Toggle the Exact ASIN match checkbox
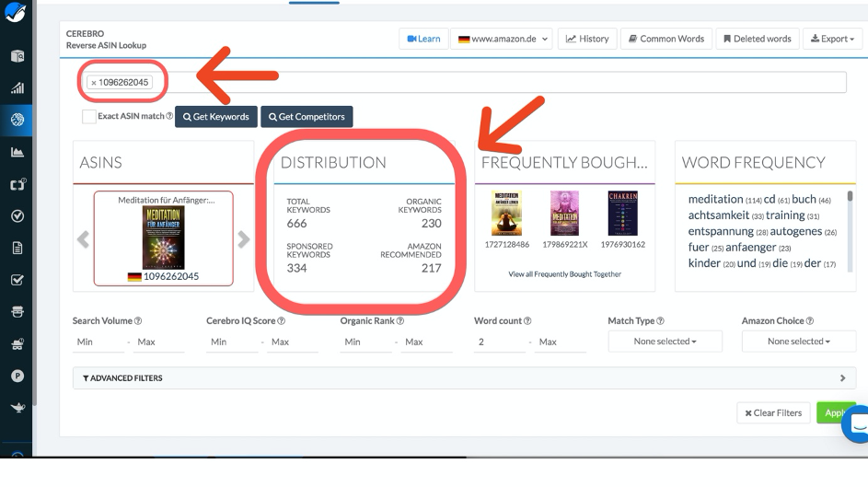868x487 pixels. (x=88, y=116)
